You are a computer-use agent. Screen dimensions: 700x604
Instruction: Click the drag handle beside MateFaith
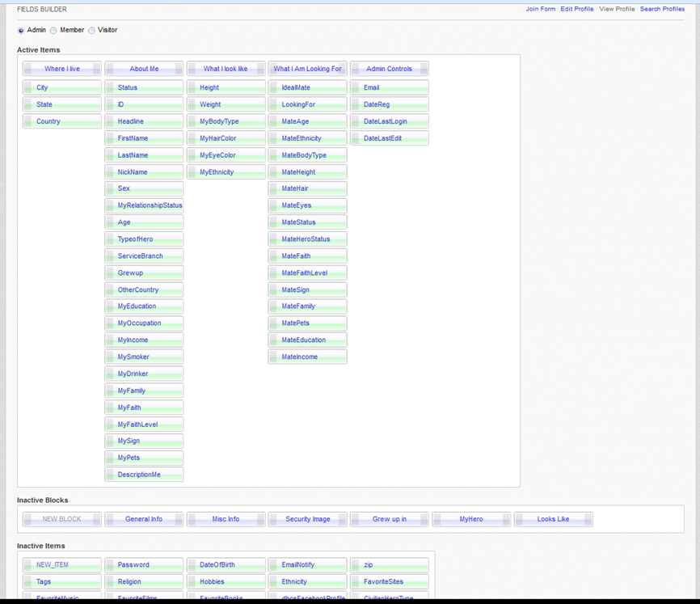point(274,256)
